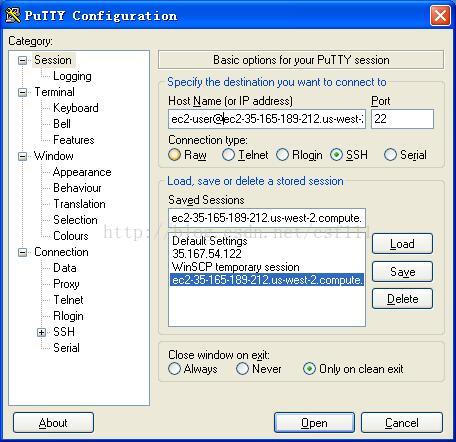Open the Terminal category
This screenshot has height=442, width=456.
54,92
